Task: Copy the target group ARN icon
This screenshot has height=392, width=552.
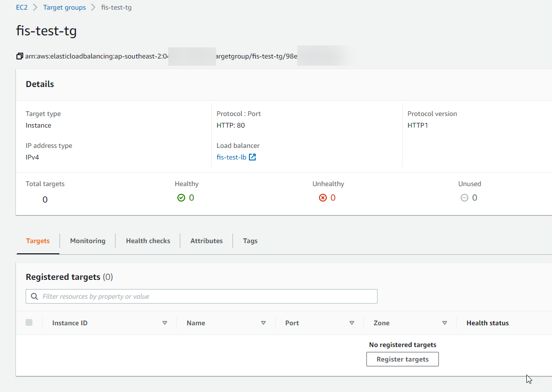Action: coord(19,56)
